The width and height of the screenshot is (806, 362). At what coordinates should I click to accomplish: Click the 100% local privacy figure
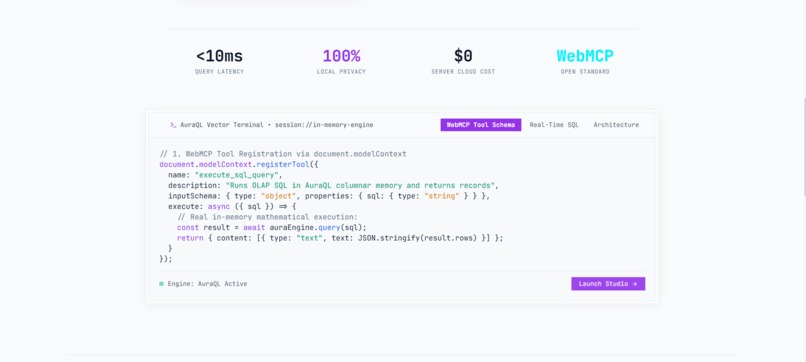341,56
